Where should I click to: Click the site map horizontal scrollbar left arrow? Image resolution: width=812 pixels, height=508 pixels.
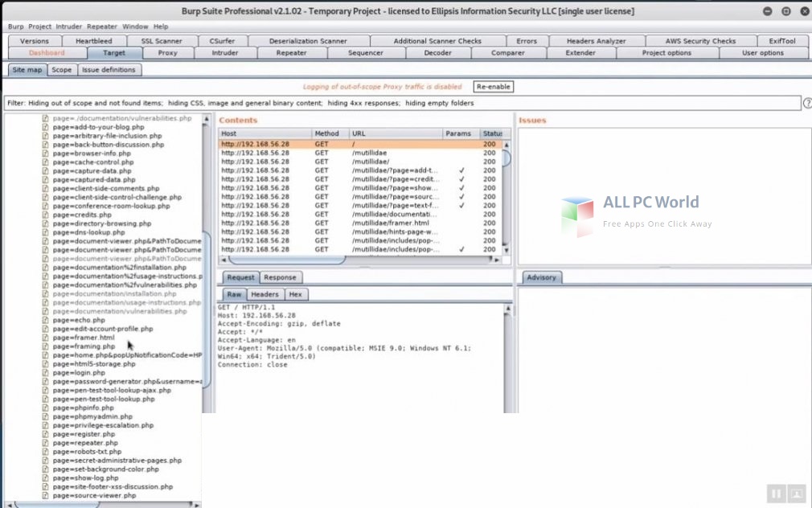(x=10, y=504)
